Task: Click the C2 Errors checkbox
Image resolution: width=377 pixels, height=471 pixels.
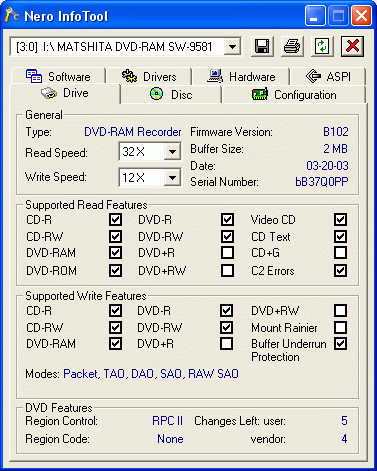Action: [x=340, y=270]
